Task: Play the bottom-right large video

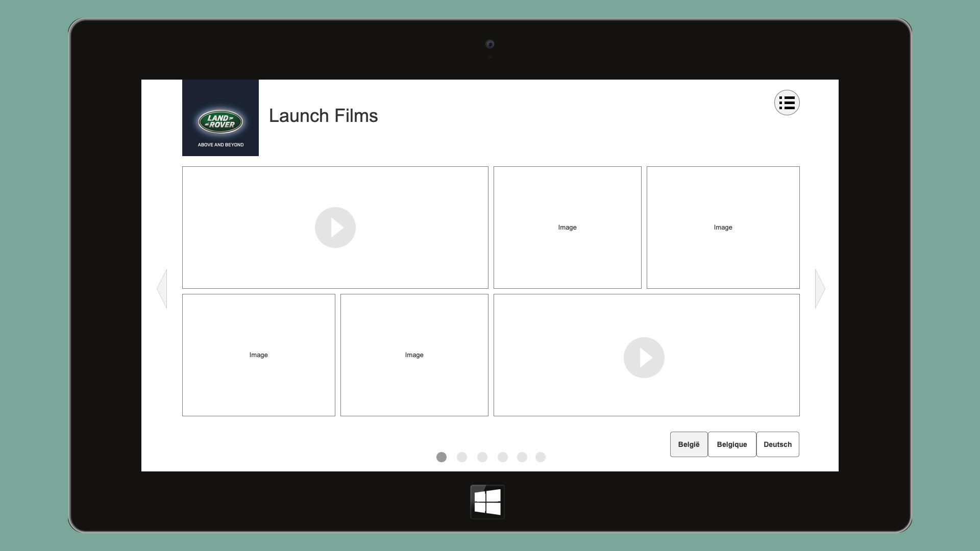Action: point(644,358)
